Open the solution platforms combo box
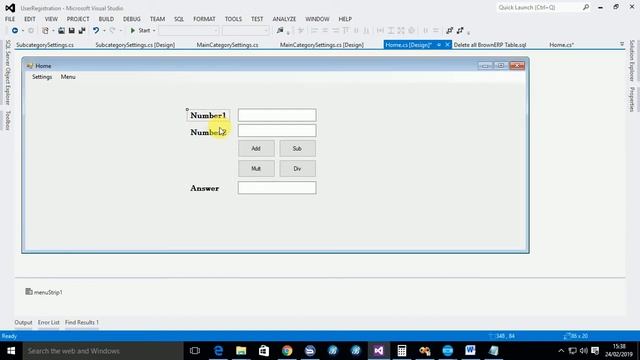Screen dimensions: 640x360 point(245,31)
